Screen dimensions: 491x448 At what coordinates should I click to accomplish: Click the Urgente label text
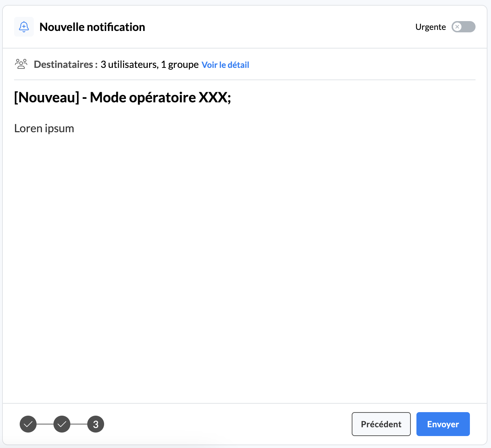pyautogui.click(x=430, y=27)
